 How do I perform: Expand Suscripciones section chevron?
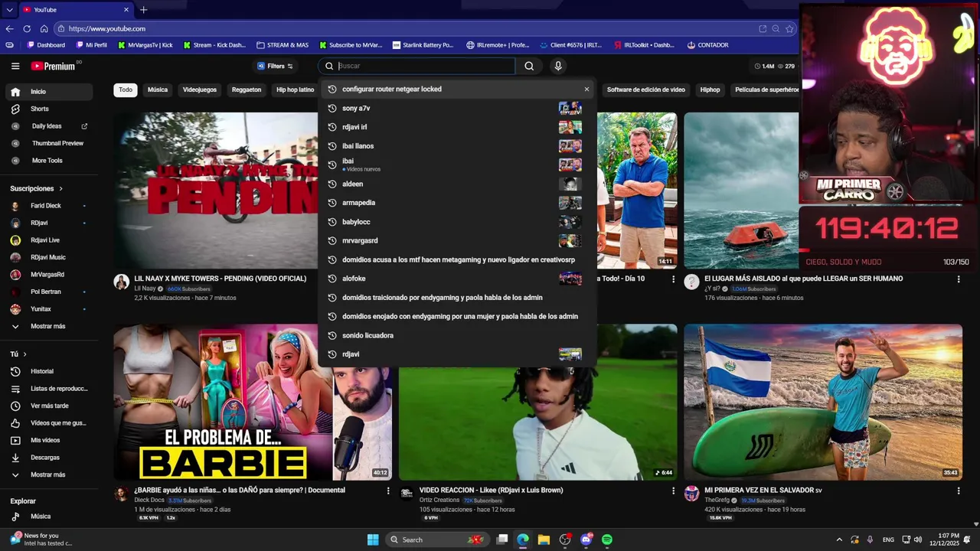[x=60, y=188]
